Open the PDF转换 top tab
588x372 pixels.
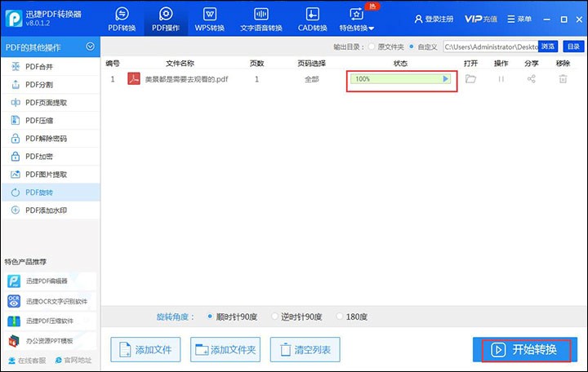point(122,19)
